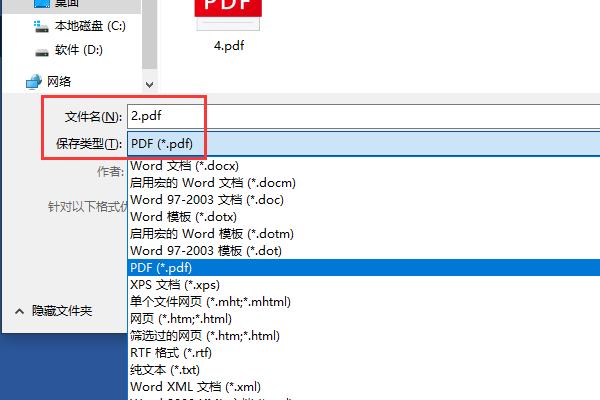Select 启用宏的 Word 文档 (*.docm)
The image size is (600, 400).
[x=212, y=182]
